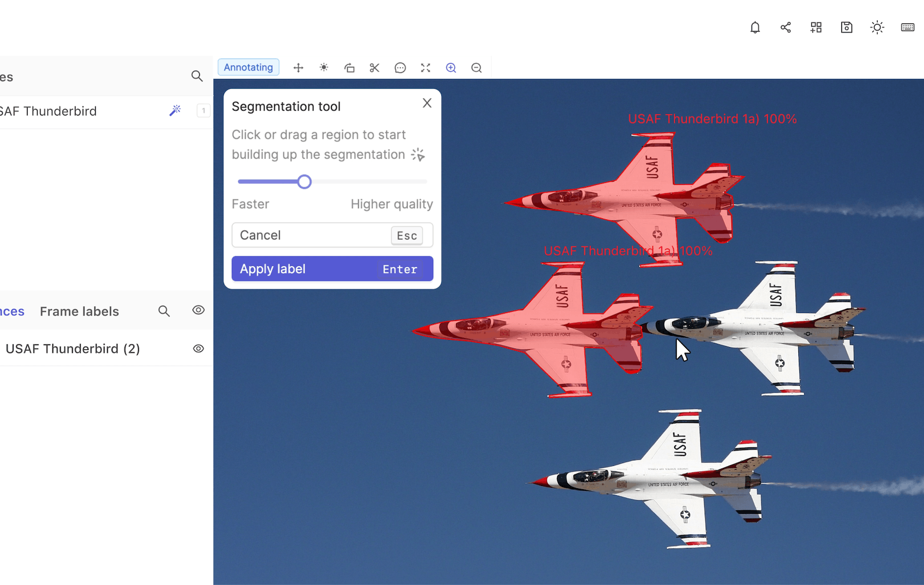Screen dimensions: 924x585
Task: Click the share icon
Action: (785, 27)
